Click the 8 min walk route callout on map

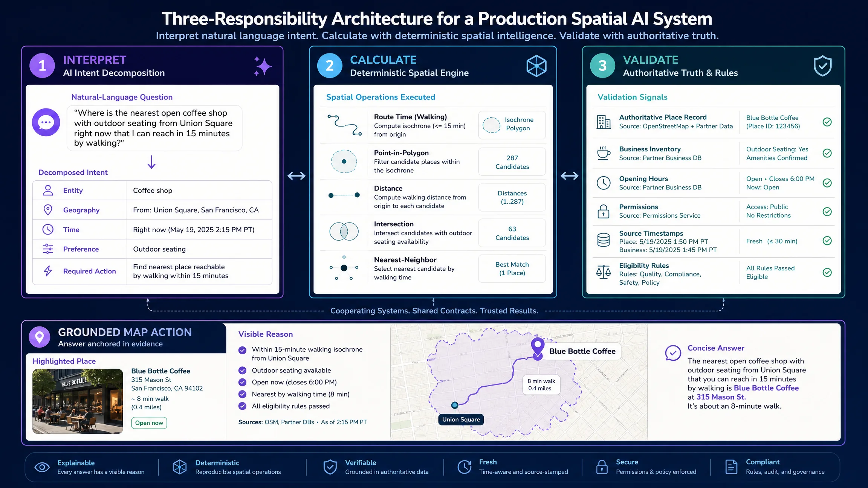541,385
